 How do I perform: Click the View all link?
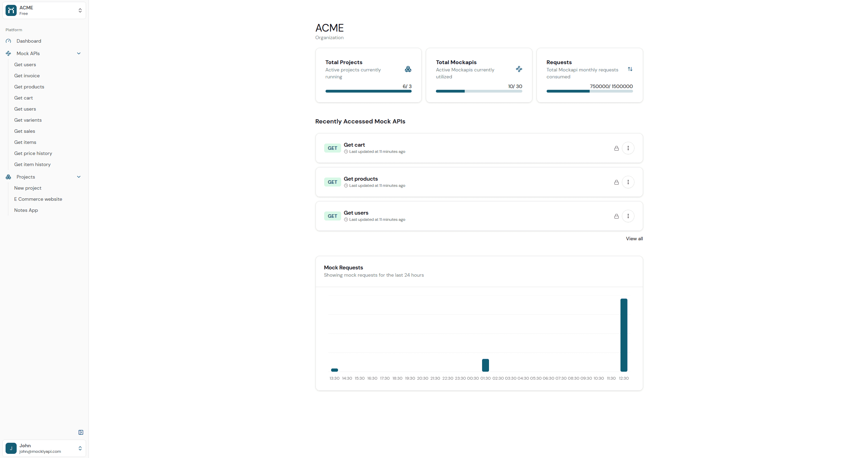pos(634,239)
